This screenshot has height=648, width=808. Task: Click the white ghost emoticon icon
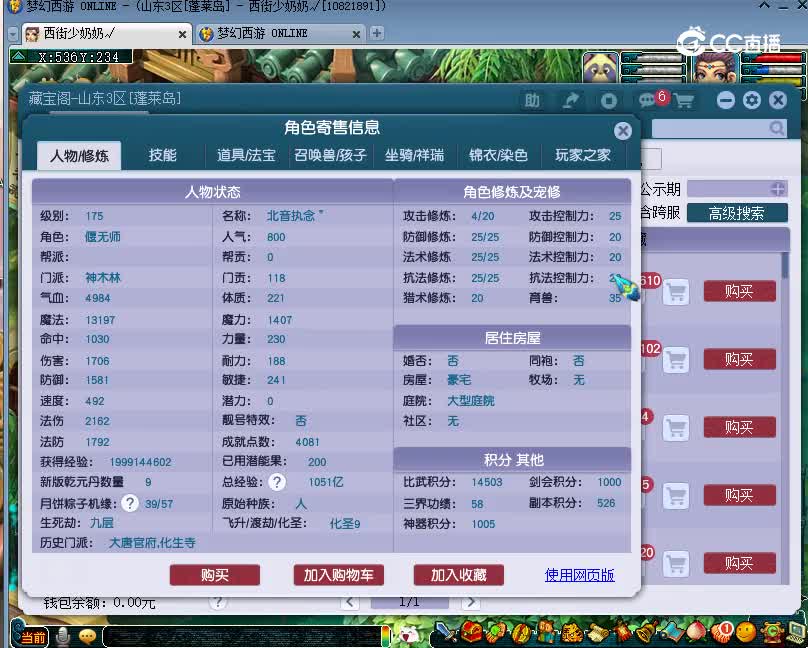tap(410, 636)
